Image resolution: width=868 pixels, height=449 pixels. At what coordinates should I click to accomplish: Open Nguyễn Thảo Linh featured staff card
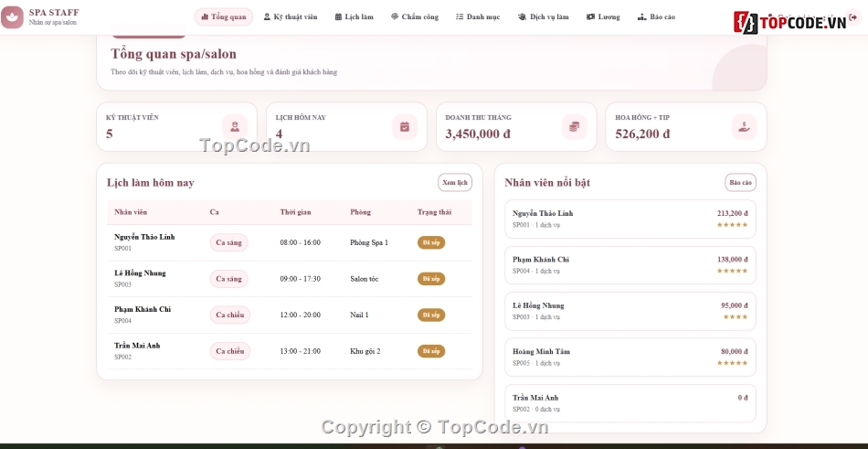(630, 219)
